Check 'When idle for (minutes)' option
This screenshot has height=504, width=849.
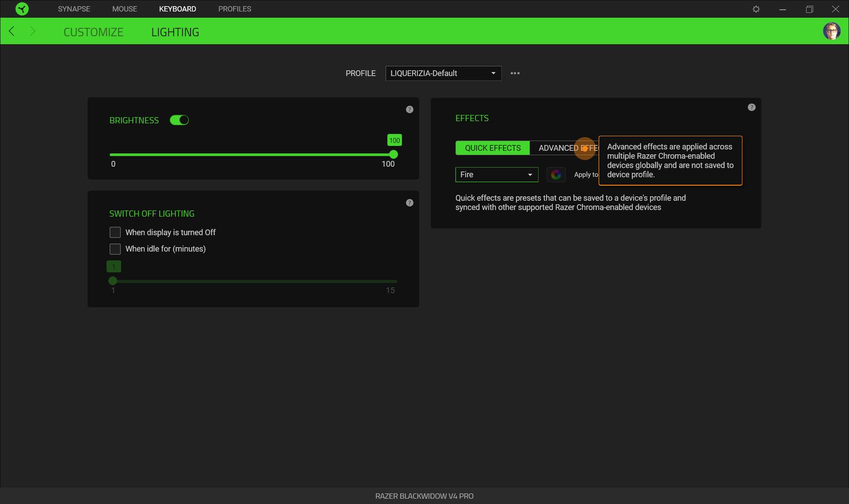(115, 249)
